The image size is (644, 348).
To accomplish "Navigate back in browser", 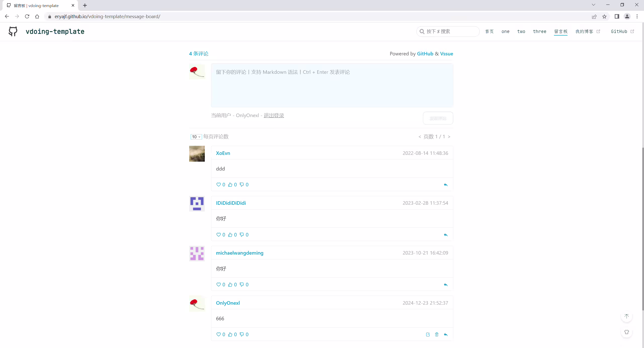I will (7, 16).
